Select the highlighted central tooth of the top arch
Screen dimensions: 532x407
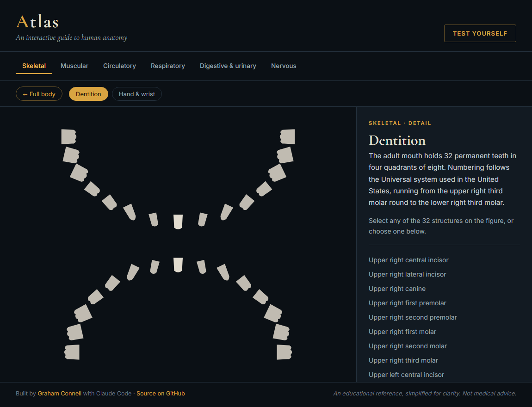(178, 222)
